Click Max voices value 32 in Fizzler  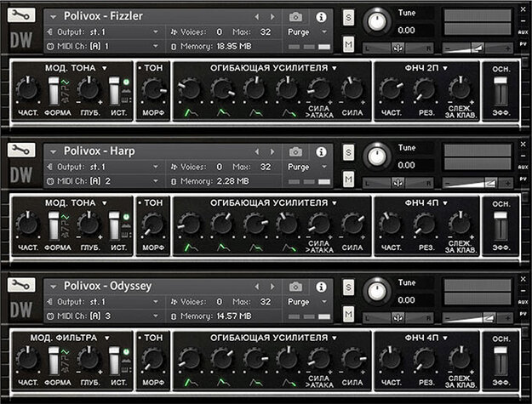point(266,31)
